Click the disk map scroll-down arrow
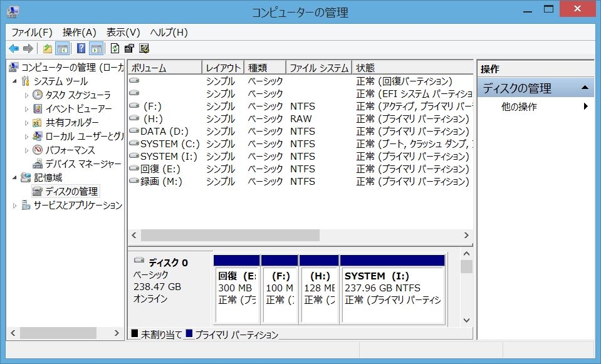 click(x=466, y=320)
